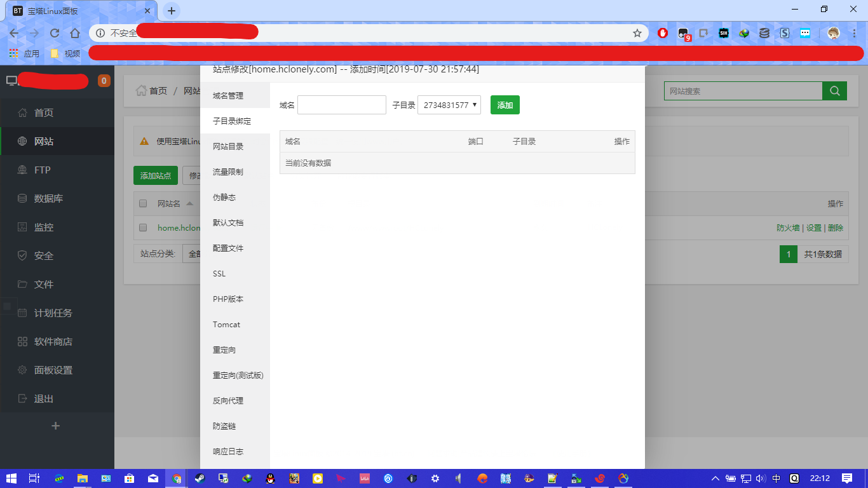Click the 添加站点 button
The width and height of the screenshot is (868, 488).
[156, 175]
